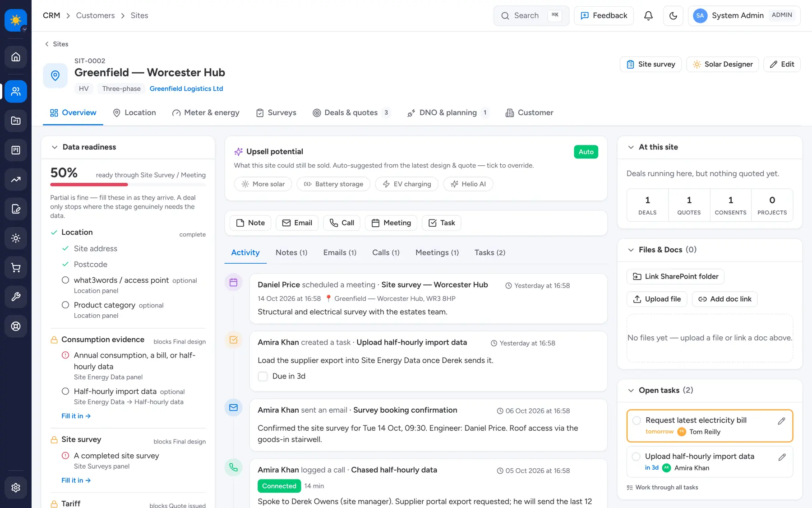This screenshot has width=812, height=508.
Task: Switch to Meter & energy tab
Action: pyautogui.click(x=206, y=112)
